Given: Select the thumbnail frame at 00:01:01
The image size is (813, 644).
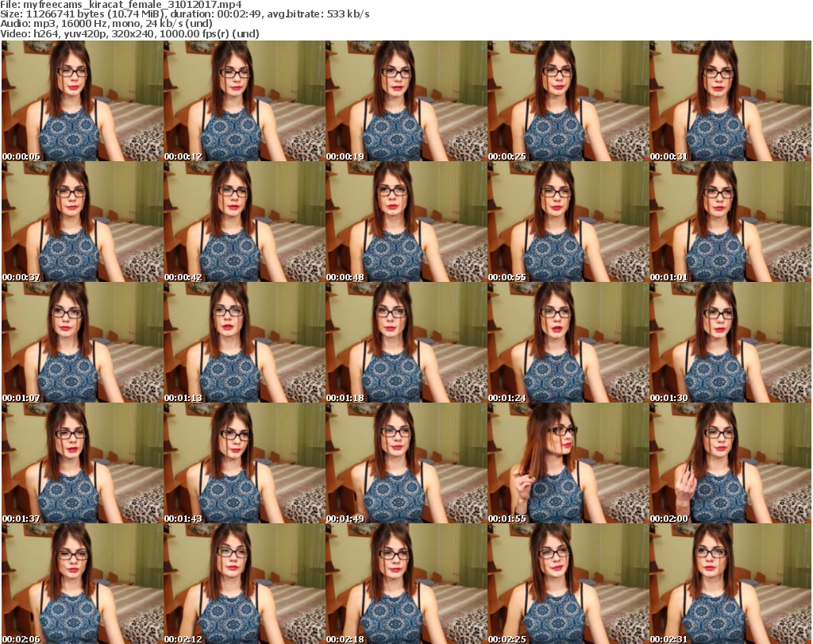Looking at the screenshot, I should point(730,222).
